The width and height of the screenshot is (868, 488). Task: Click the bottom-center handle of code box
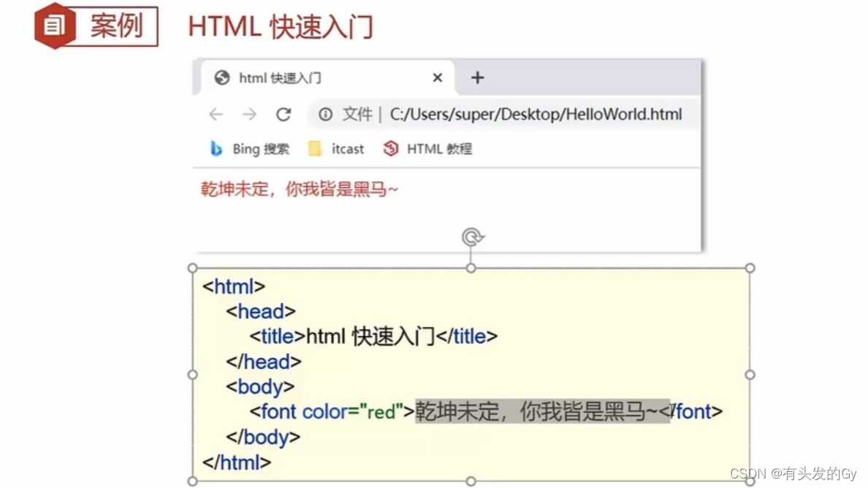pyautogui.click(x=471, y=481)
